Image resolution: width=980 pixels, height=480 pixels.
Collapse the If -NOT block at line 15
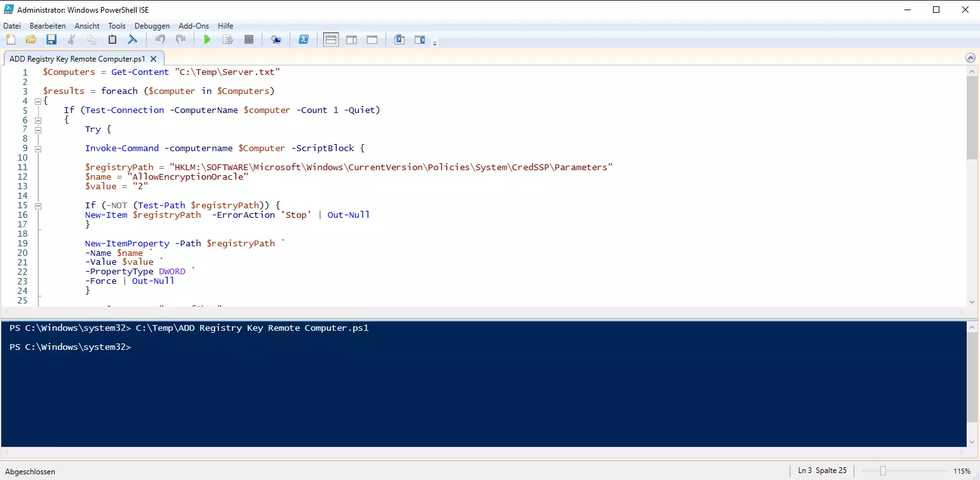pos(38,206)
